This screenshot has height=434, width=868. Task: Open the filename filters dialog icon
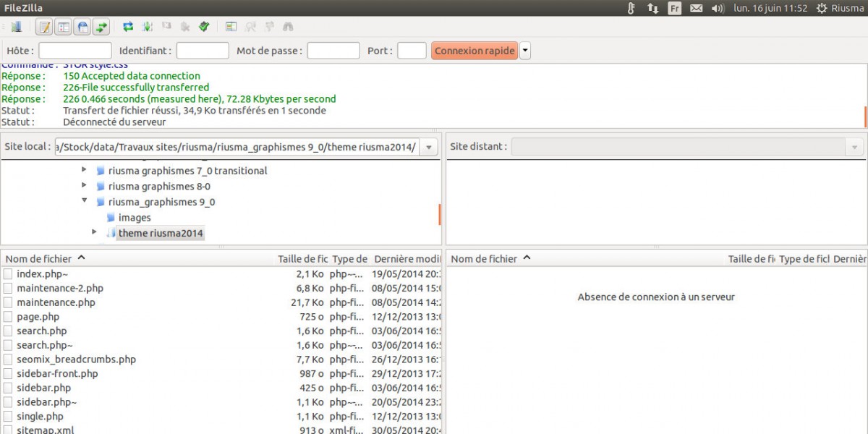pyautogui.click(x=231, y=27)
